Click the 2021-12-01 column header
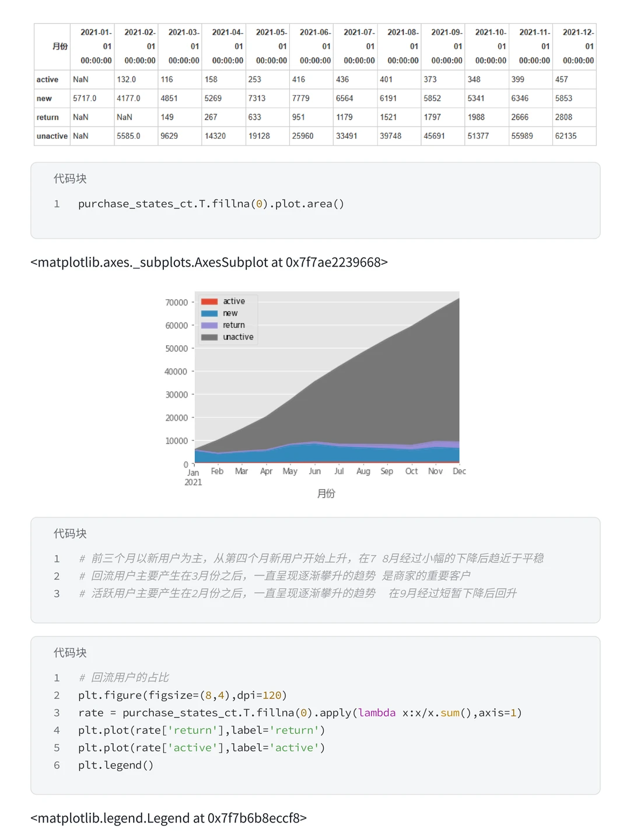The height and width of the screenshot is (840, 630). pyautogui.click(x=575, y=47)
